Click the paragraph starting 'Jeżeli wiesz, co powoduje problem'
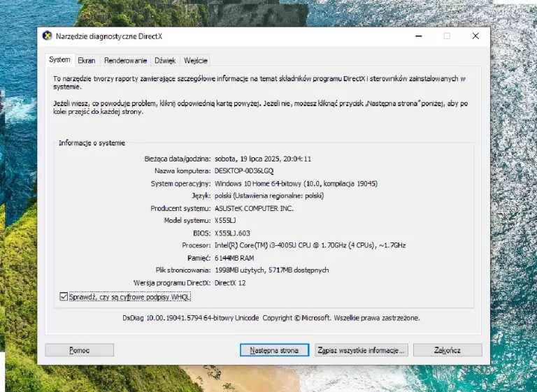This screenshot has height=392, width=537. pyautogui.click(x=261, y=108)
